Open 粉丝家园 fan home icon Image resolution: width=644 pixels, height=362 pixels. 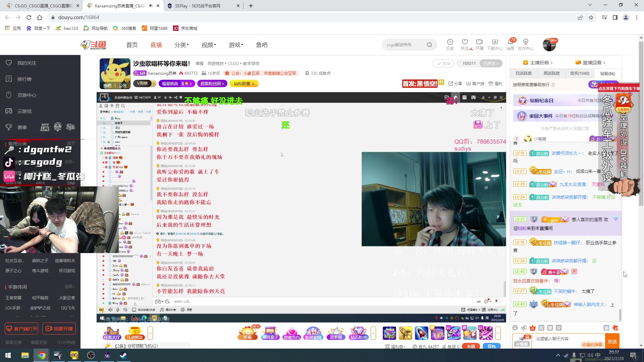[313, 333]
